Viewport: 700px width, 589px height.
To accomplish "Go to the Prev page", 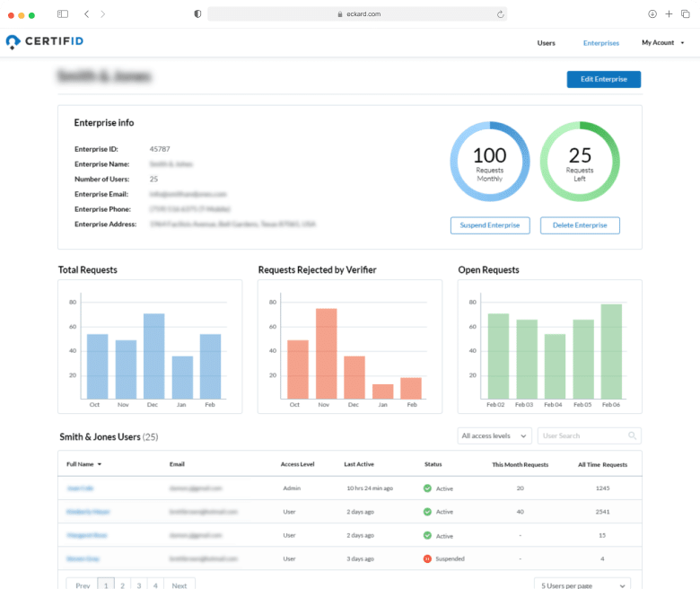I will [83, 585].
